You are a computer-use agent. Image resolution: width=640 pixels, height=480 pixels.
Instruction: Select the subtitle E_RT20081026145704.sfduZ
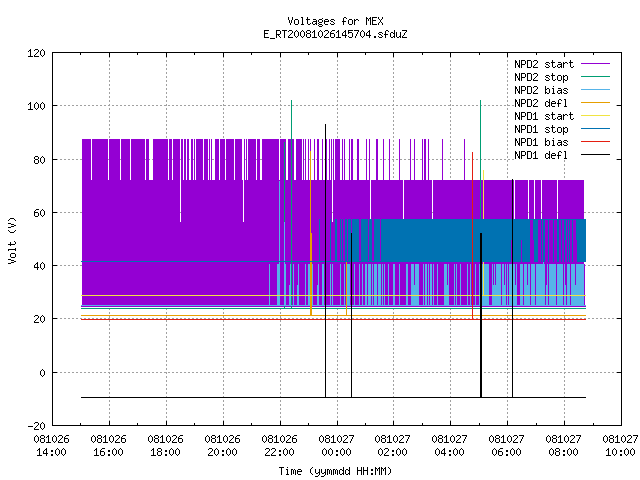point(335,34)
